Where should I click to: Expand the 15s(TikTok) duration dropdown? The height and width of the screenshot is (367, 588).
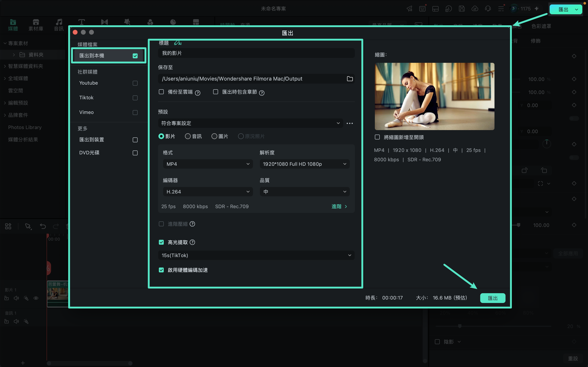[x=256, y=255]
